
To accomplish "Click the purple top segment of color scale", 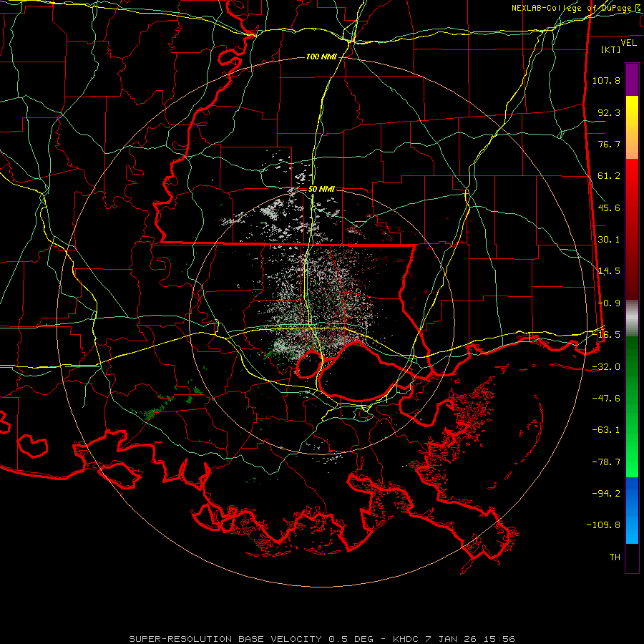I will (x=632, y=79).
